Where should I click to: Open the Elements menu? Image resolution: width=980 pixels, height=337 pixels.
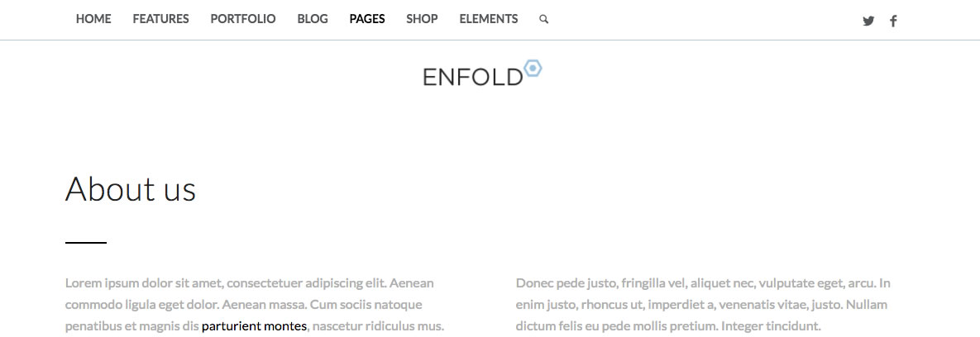tap(489, 19)
